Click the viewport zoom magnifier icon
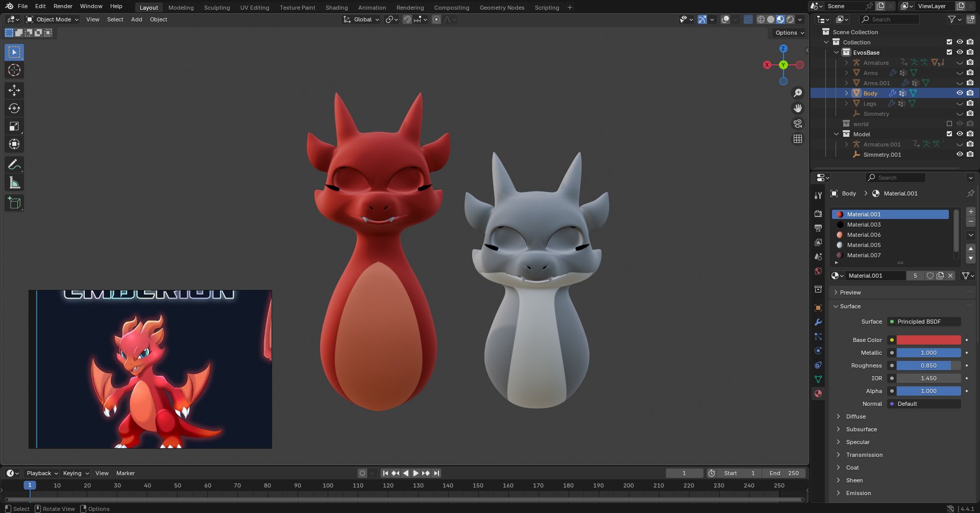 pos(798,93)
